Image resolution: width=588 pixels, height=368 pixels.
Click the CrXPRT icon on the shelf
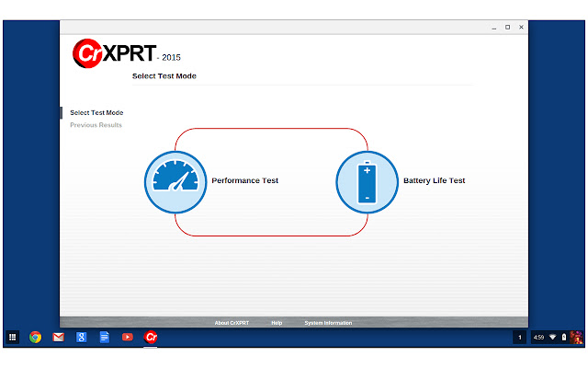151,338
